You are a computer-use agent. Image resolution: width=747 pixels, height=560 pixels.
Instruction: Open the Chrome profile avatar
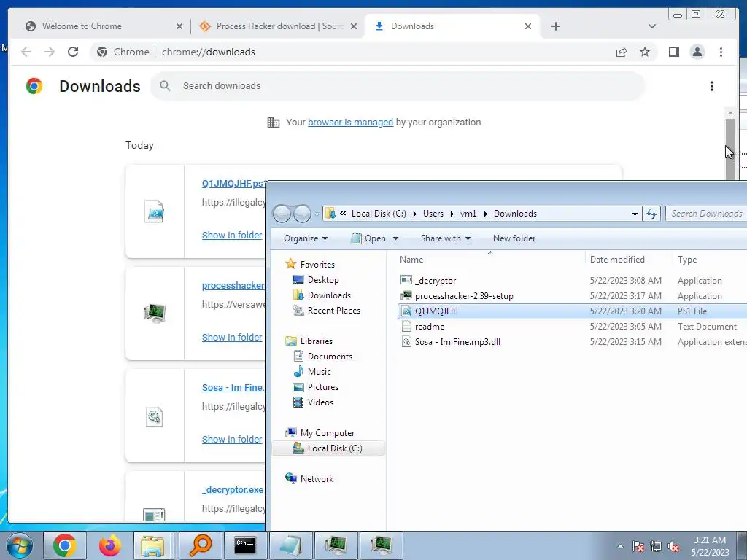pyautogui.click(x=697, y=52)
